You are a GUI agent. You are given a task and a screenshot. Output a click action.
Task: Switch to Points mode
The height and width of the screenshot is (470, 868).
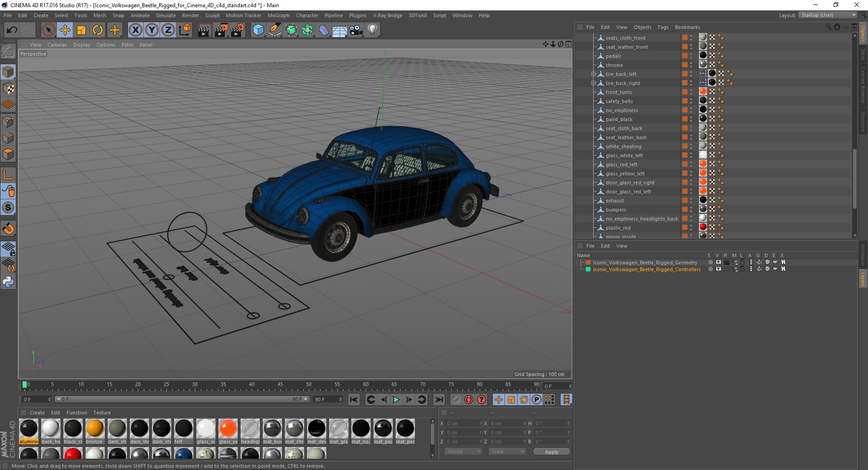click(8, 121)
